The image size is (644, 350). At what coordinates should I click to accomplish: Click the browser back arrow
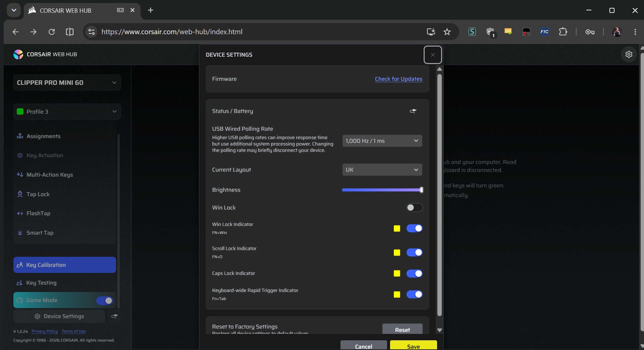(x=15, y=32)
